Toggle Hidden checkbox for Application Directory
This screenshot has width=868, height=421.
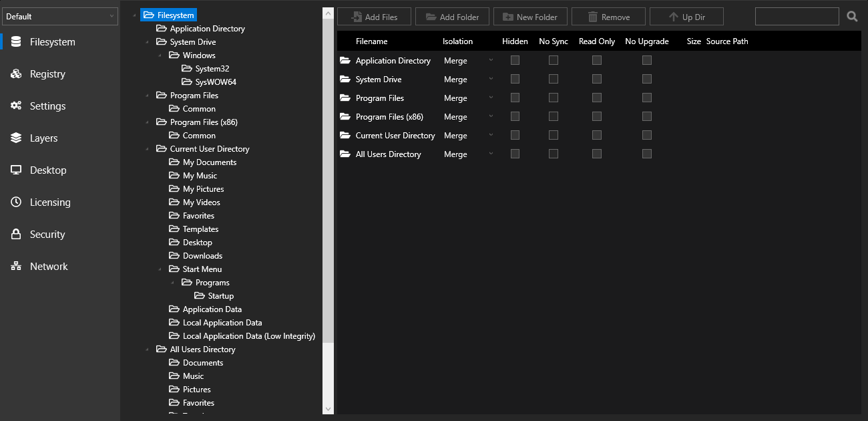[515, 60]
